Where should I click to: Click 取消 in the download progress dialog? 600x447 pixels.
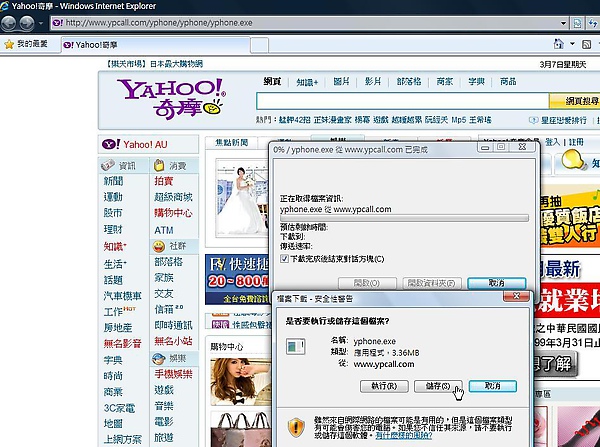tap(497, 283)
